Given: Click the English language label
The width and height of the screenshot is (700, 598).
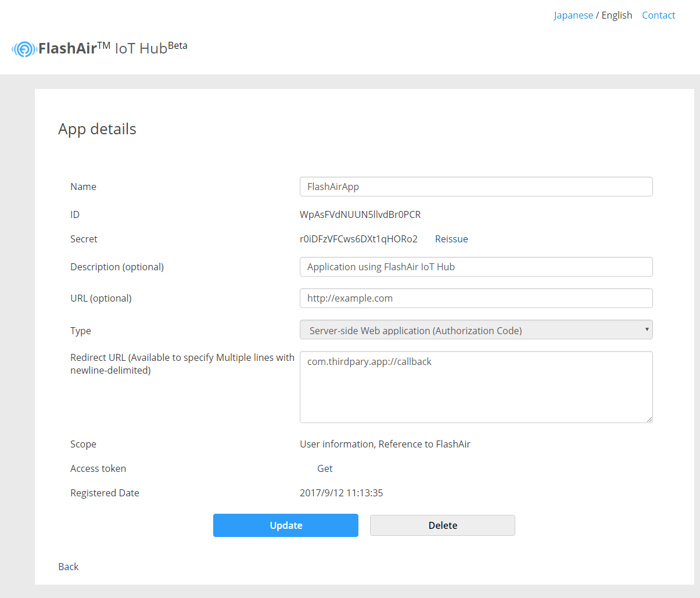Looking at the screenshot, I should tap(616, 15).
